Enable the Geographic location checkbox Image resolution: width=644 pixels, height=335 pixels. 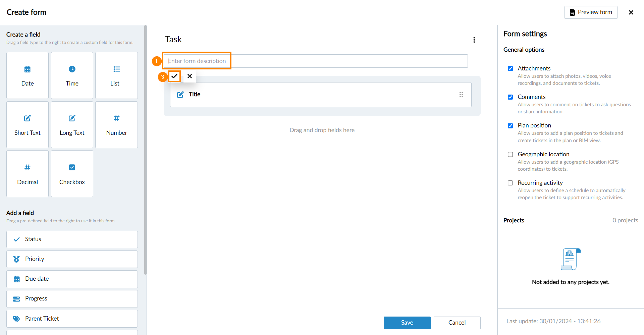point(510,155)
